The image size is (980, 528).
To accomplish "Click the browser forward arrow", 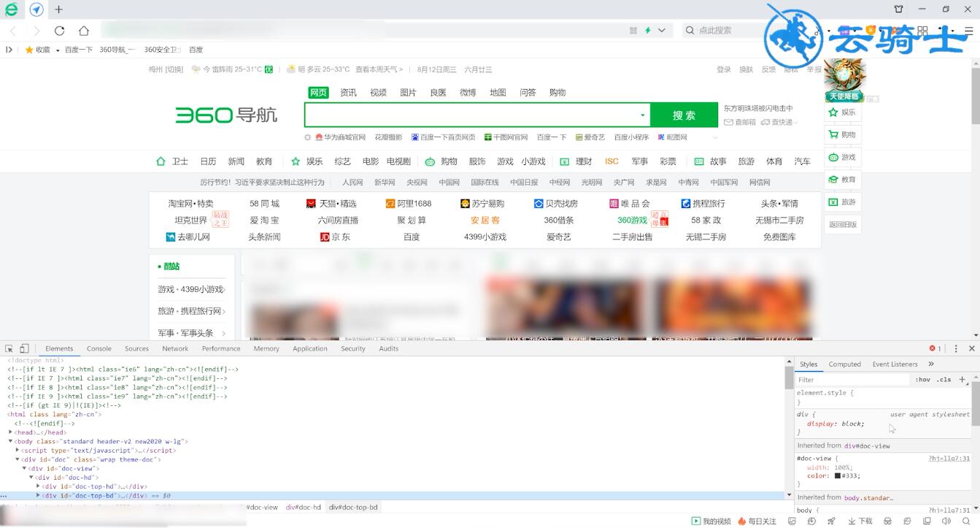I will 36,31.
